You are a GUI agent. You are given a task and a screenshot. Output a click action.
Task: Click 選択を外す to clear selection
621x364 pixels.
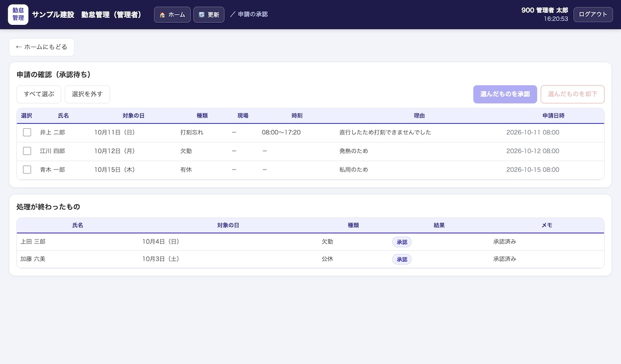(x=87, y=94)
